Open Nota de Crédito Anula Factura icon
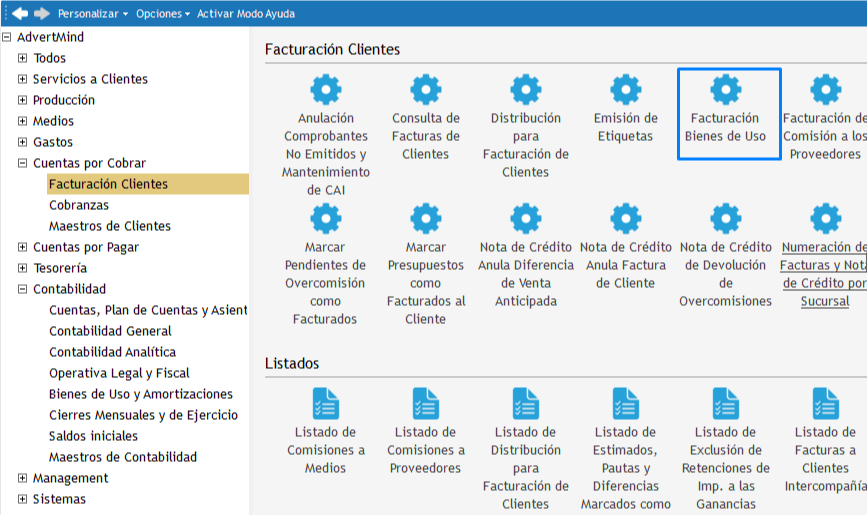This screenshot has height=515, width=867. click(x=626, y=218)
